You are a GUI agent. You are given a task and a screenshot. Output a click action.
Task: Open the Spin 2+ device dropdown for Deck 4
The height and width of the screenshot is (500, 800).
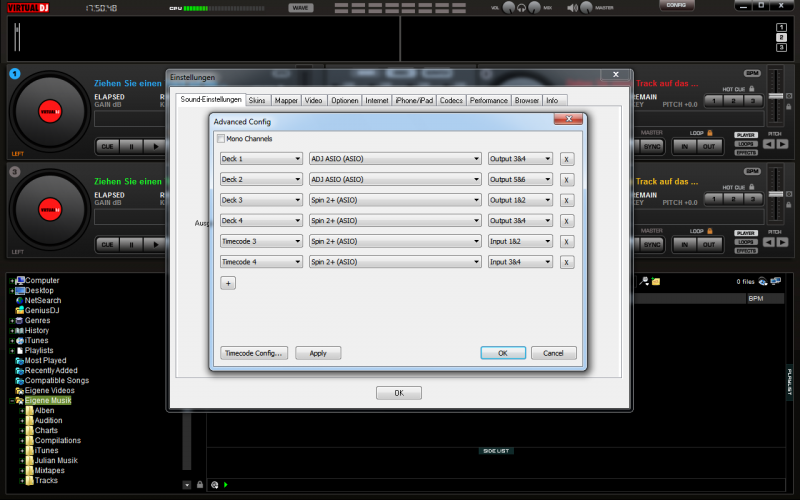[395, 220]
